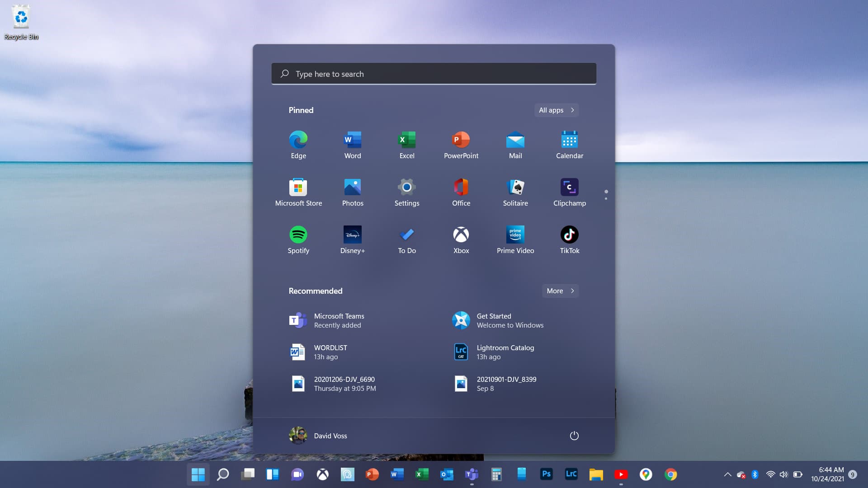Open Excel from the taskbar
This screenshot has width=868, height=488.
[422, 474]
